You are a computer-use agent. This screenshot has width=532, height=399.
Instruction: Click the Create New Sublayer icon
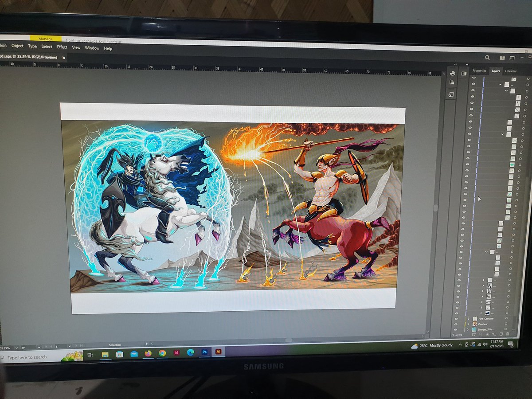[x=494, y=334]
